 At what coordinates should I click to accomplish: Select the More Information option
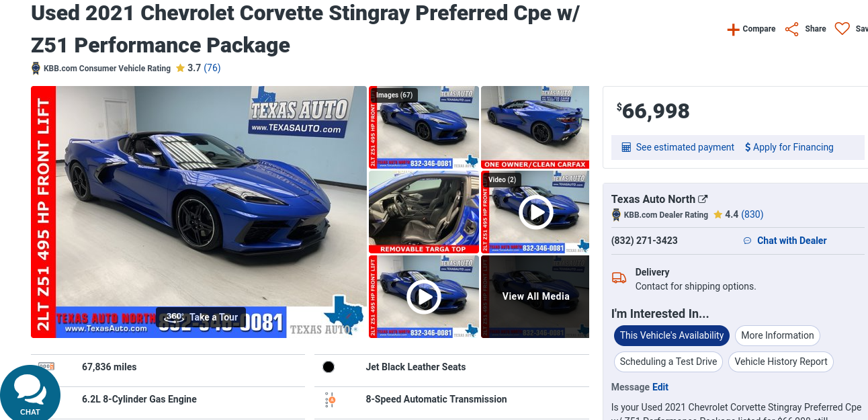[x=777, y=335]
